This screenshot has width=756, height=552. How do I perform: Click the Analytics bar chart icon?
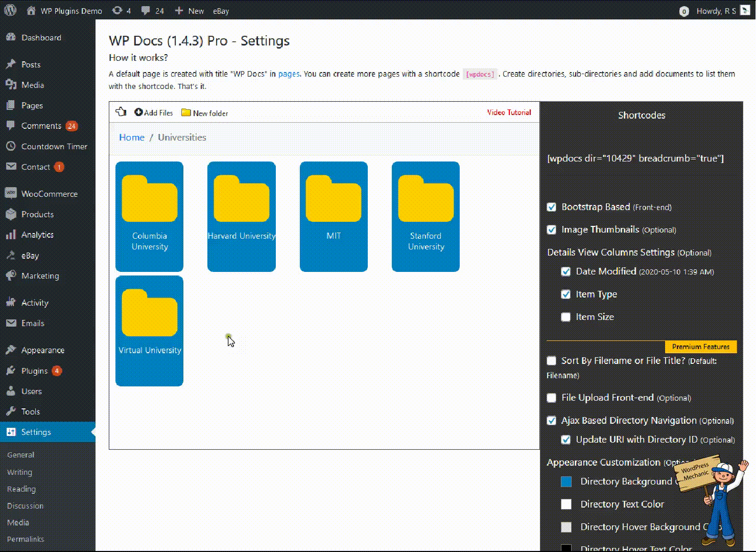point(11,235)
